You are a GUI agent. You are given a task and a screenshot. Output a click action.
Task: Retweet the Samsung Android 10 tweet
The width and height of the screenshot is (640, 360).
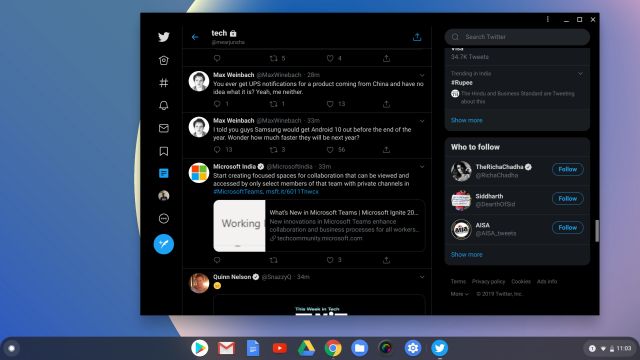(273, 150)
